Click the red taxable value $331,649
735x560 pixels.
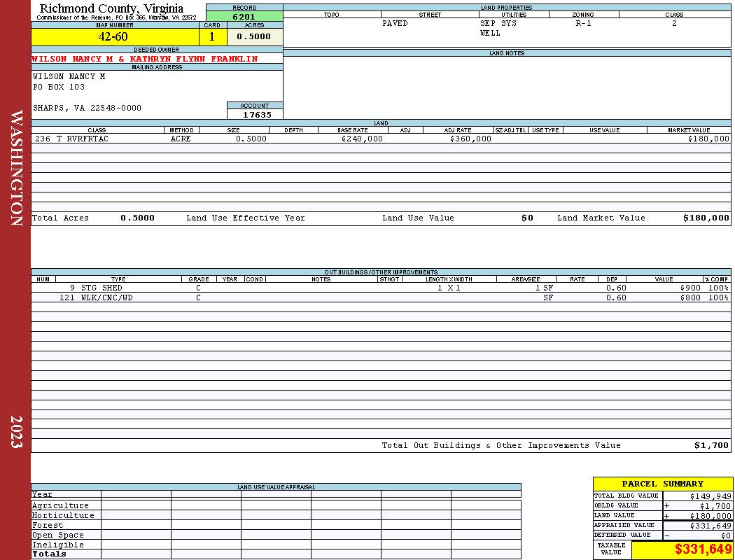[x=703, y=549]
